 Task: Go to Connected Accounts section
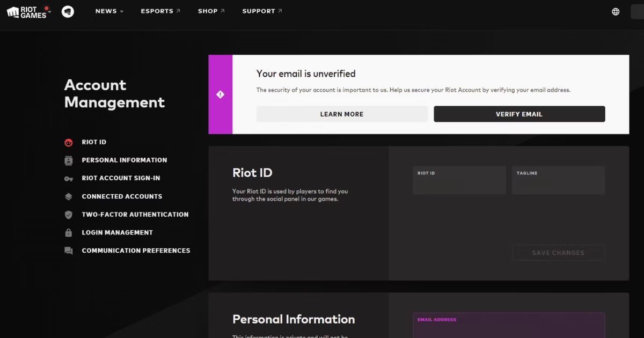(x=122, y=196)
